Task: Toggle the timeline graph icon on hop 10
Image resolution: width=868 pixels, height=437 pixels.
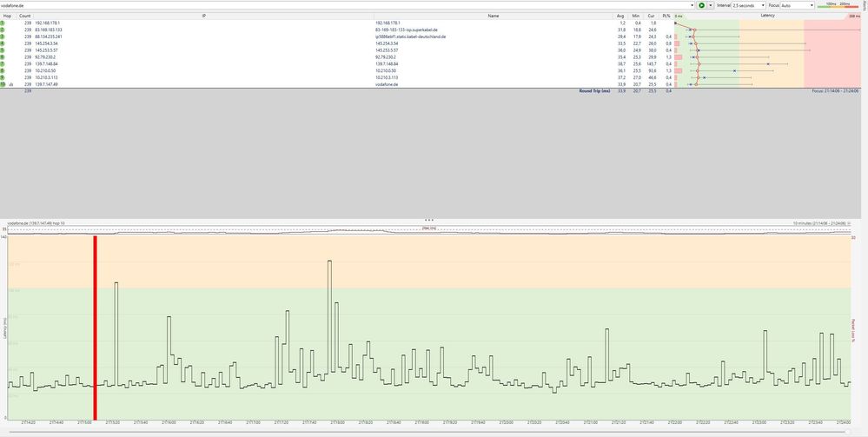Action: tap(11, 85)
